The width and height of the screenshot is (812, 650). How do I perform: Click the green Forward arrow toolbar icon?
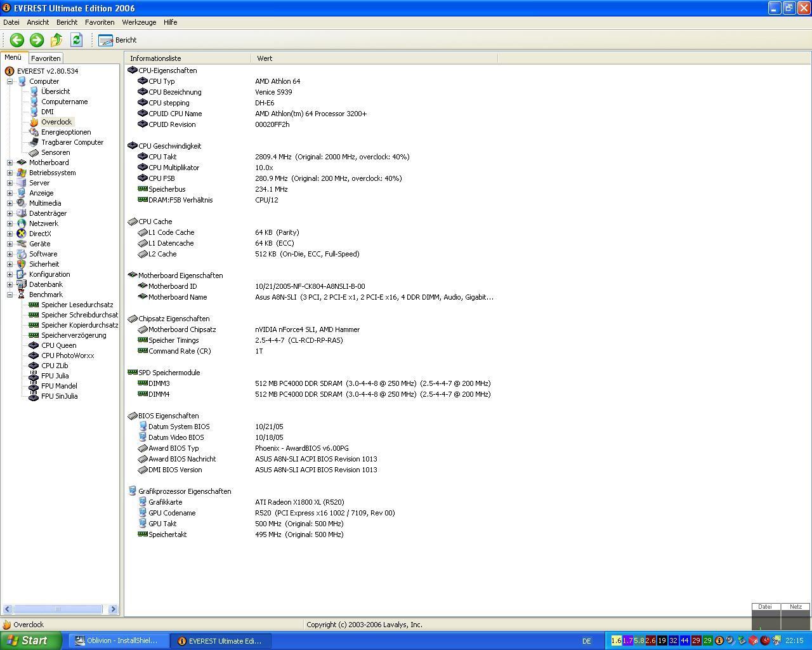(x=37, y=40)
